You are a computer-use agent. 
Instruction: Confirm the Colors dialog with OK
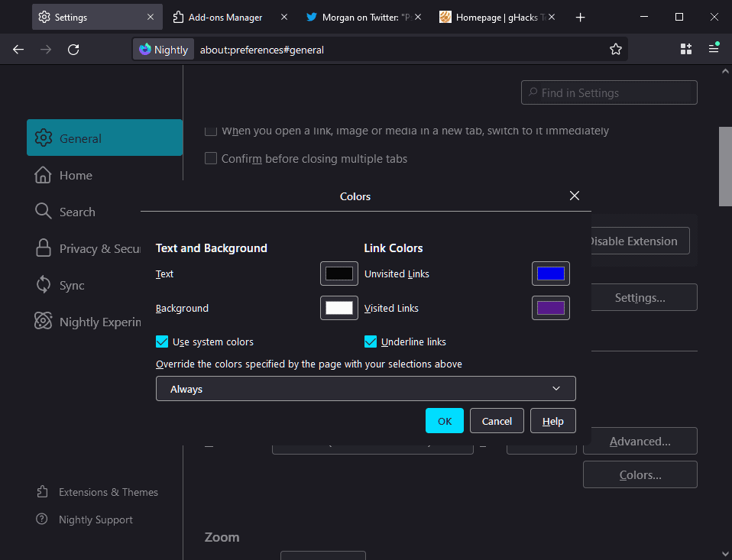click(x=445, y=420)
